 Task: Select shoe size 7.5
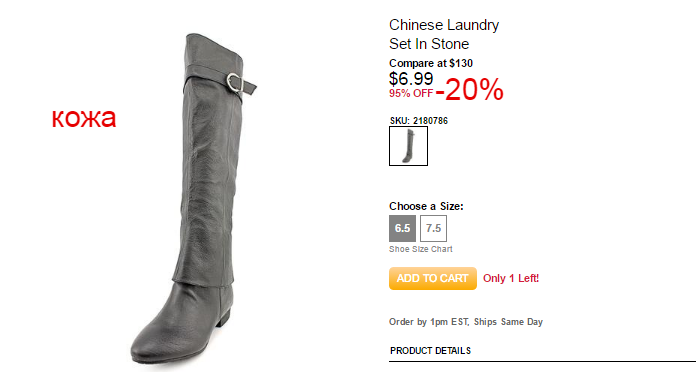tap(433, 228)
